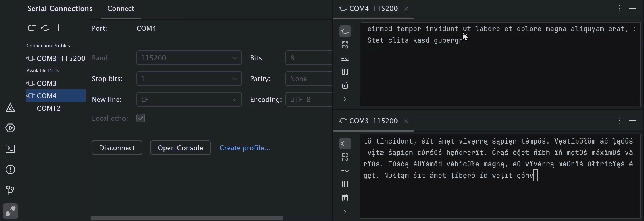Viewport: 644px width, 221px height.
Task: Select COM3-115200 connection profile
Action: pos(56,58)
